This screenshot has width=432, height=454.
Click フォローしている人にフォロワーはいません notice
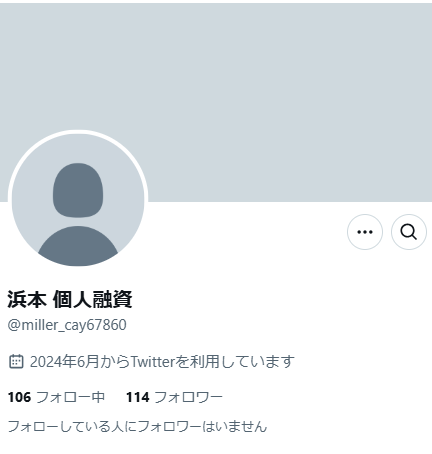click(x=137, y=426)
